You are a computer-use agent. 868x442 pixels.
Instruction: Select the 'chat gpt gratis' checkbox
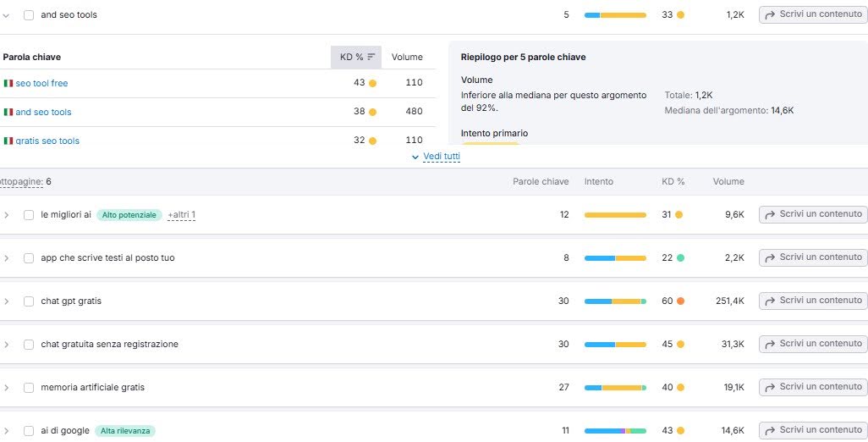pyautogui.click(x=29, y=301)
